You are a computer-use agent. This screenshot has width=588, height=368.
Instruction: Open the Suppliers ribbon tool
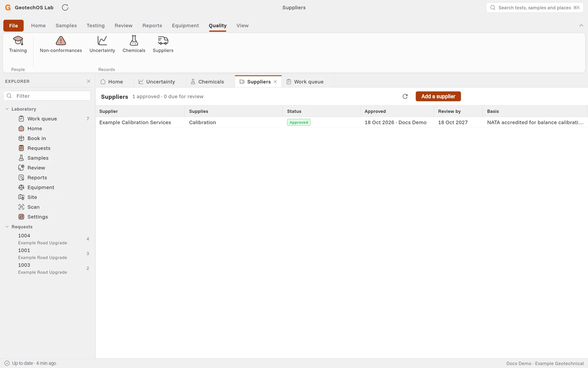(163, 45)
